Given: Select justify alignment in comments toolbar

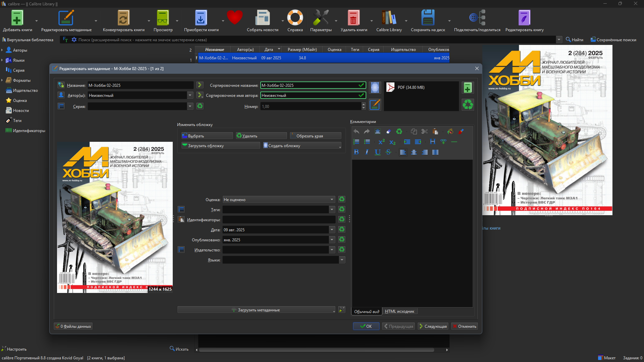Looking at the screenshot, I should pos(435,152).
